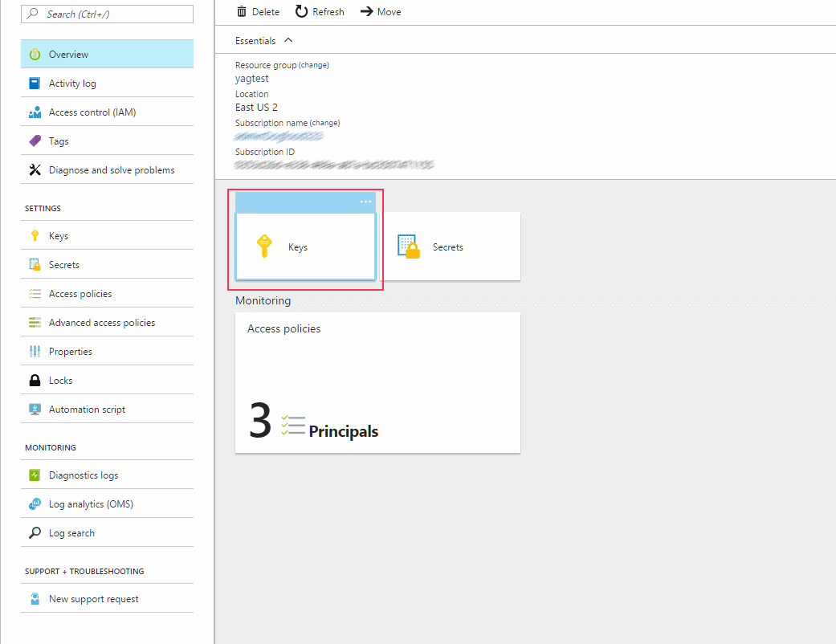
Task: Open New support request
Action: coord(33,598)
